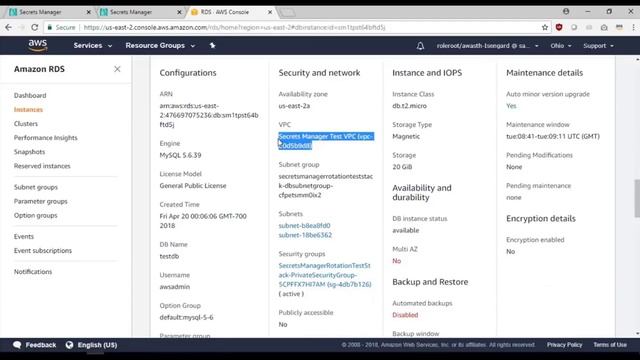640x360 pixels.
Task: Click the browser address bar URL
Action: 234,27
